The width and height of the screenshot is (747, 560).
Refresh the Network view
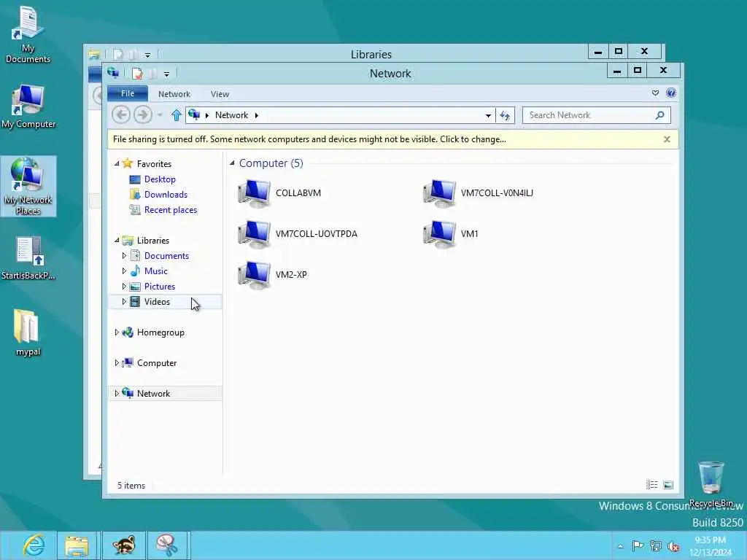click(505, 115)
